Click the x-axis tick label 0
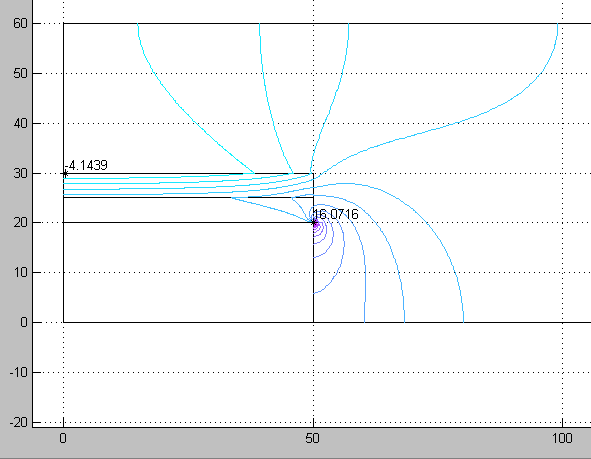This screenshot has height=459, width=591. coord(63,438)
